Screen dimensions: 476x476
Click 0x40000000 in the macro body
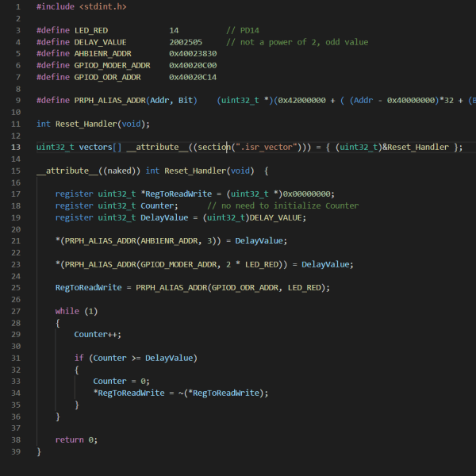point(411,101)
